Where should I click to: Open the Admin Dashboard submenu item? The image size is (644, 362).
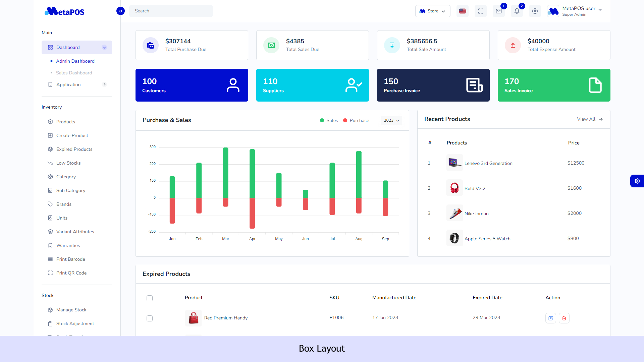click(x=75, y=61)
